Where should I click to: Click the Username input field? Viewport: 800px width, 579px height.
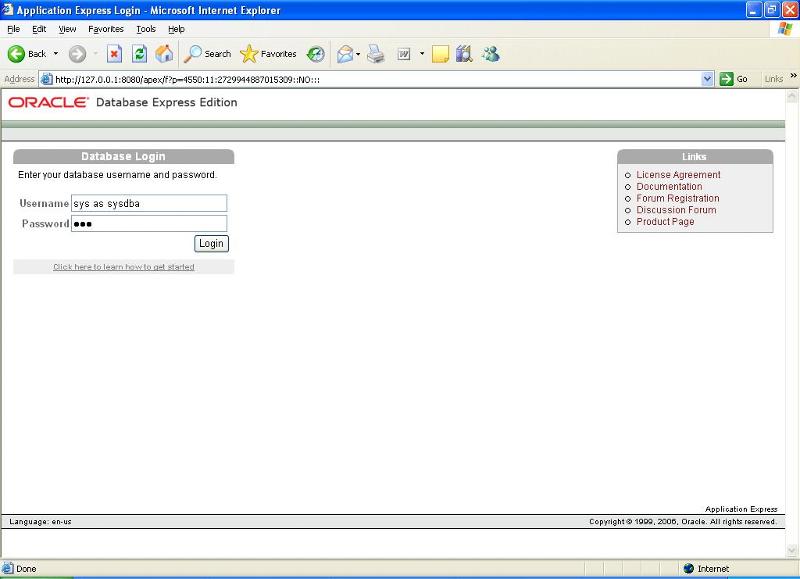click(x=149, y=203)
